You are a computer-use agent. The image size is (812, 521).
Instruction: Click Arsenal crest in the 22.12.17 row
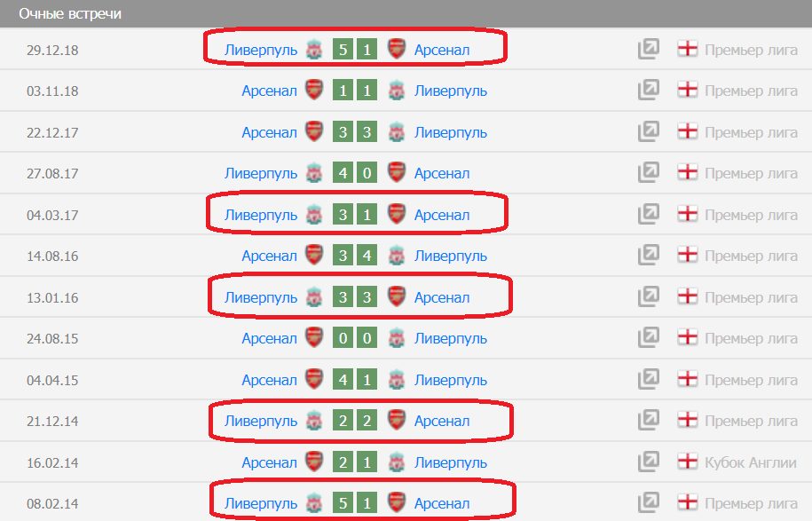[313, 132]
